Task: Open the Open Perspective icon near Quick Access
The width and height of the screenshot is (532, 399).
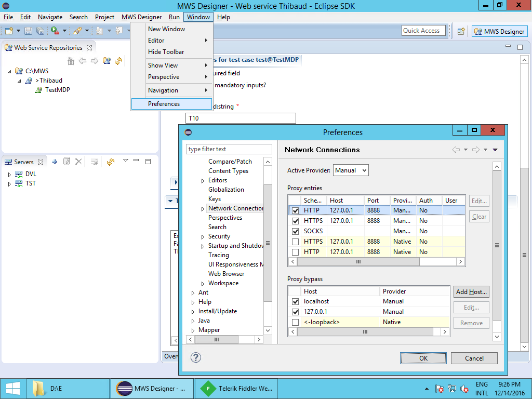Action: (x=461, y=31)
